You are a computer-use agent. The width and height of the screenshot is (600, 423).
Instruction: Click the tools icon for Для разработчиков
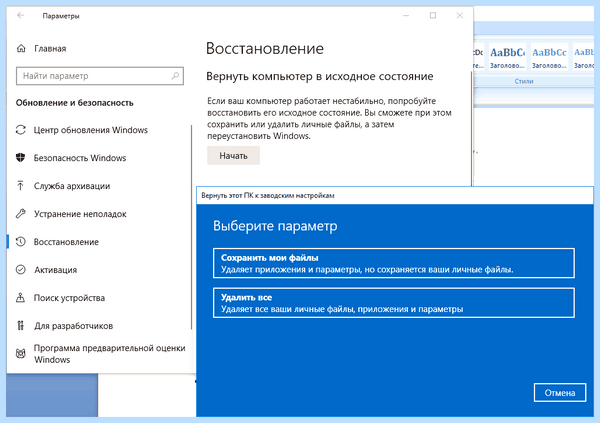(21, 325)
